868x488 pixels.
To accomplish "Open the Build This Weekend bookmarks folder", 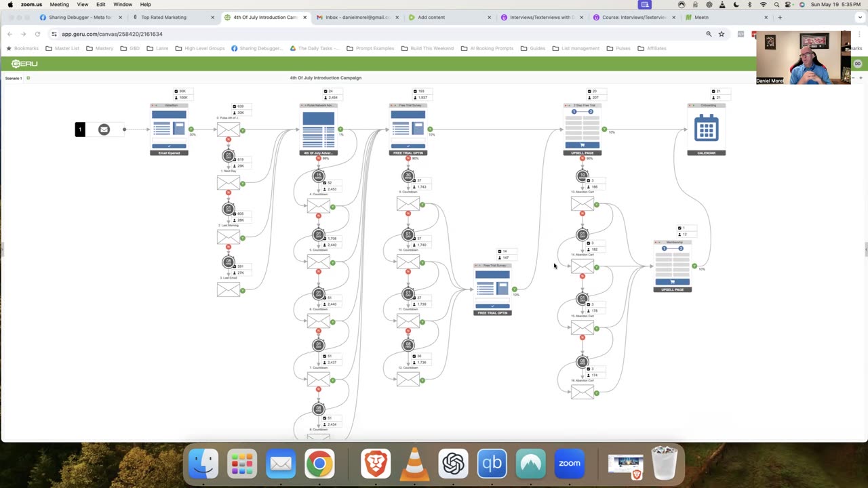I will (427, 48).
